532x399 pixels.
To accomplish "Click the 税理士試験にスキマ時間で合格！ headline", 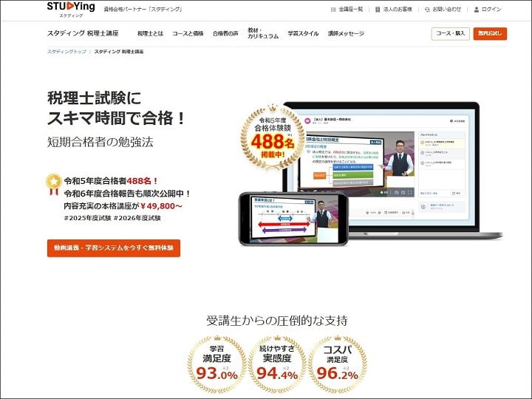I will coord(116,108).
